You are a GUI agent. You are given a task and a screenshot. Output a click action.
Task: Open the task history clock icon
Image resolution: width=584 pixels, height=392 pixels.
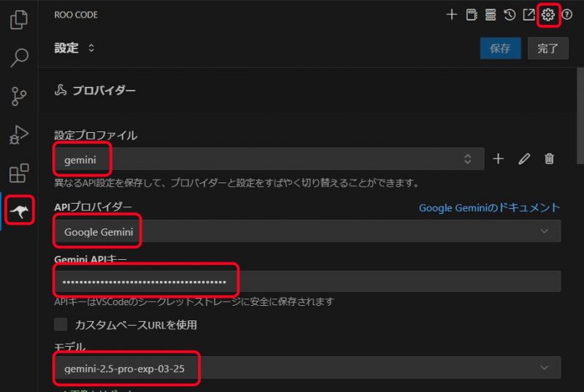coord(510,15)
